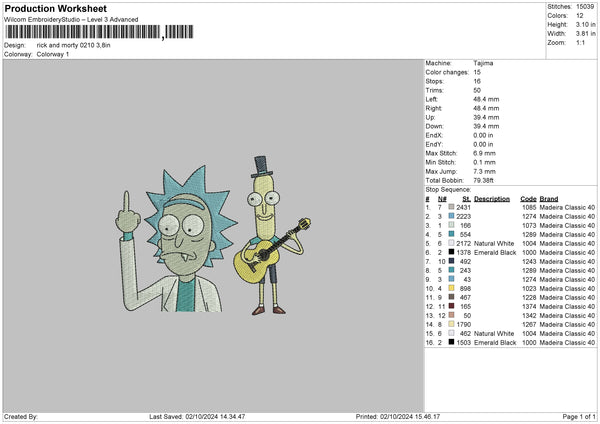Select the pale yellow swatch beside 1790
The height and width of the screenshot is (424, 600).
451,324
